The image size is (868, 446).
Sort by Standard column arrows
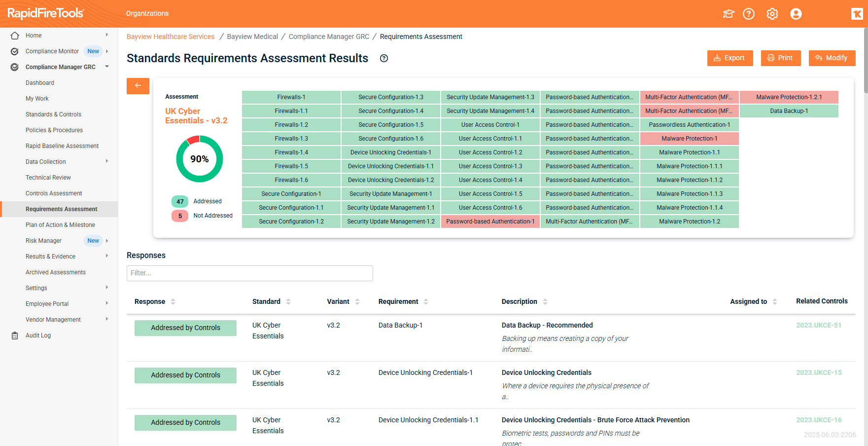click(x=288, y=301)
